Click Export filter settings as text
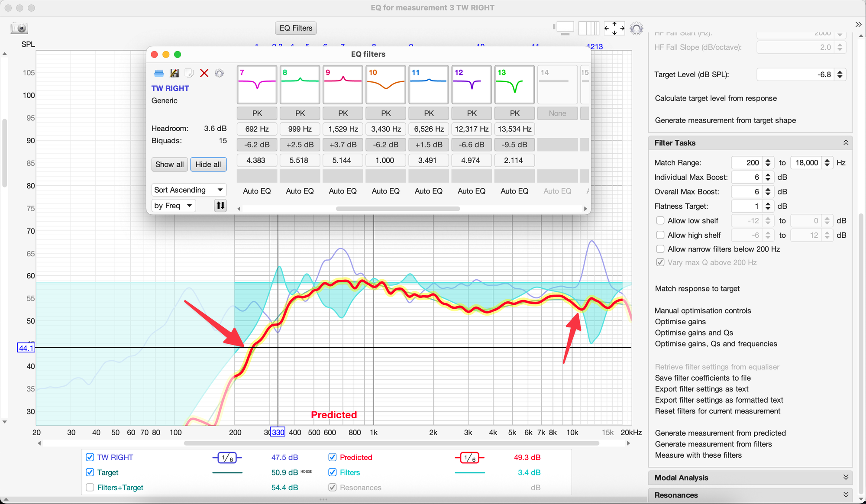This screenshot has width=866, height=504. coord(701,389)
